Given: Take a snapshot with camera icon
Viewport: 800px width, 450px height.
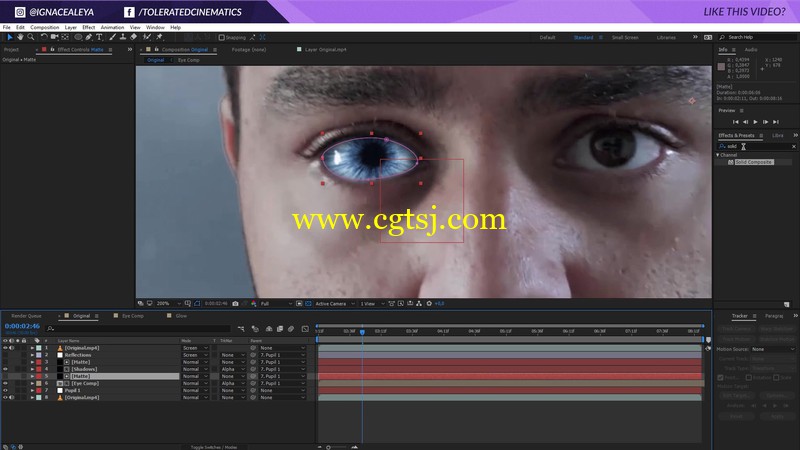Looking at the screenshot, I should (235, 304).
